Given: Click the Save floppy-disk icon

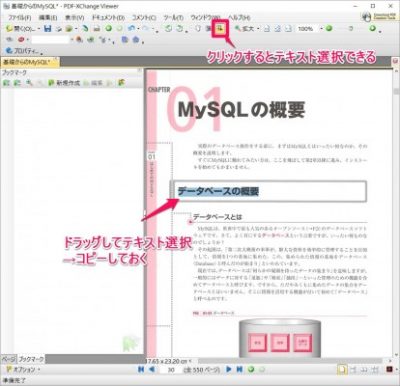Looking at the screenshot, I should (x=48, y=29).
